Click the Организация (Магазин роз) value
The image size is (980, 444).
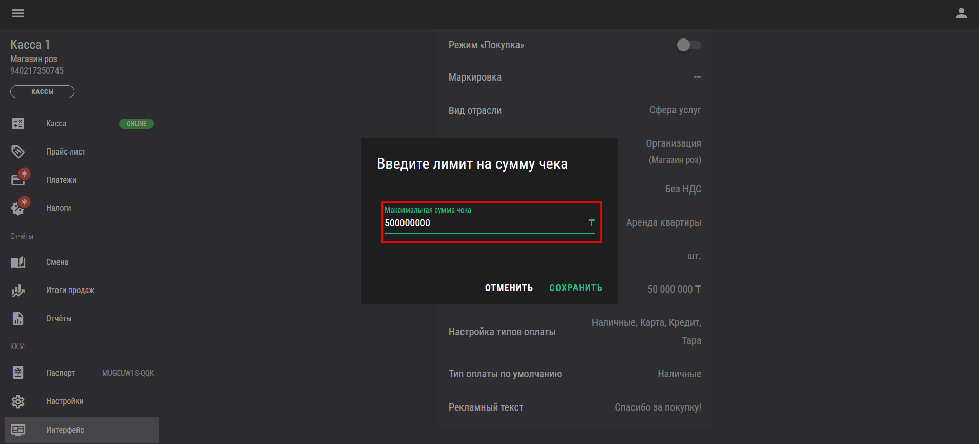pos(674,151)
